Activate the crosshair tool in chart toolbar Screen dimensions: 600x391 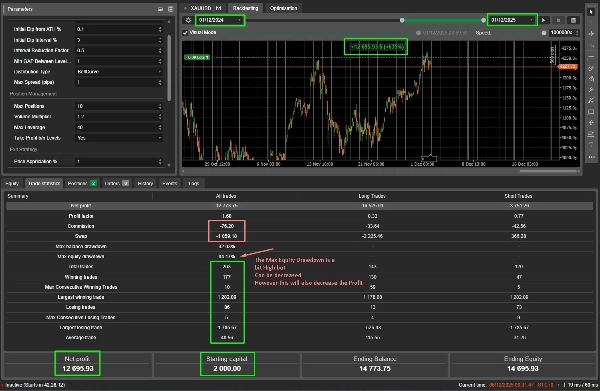(591, 34)
